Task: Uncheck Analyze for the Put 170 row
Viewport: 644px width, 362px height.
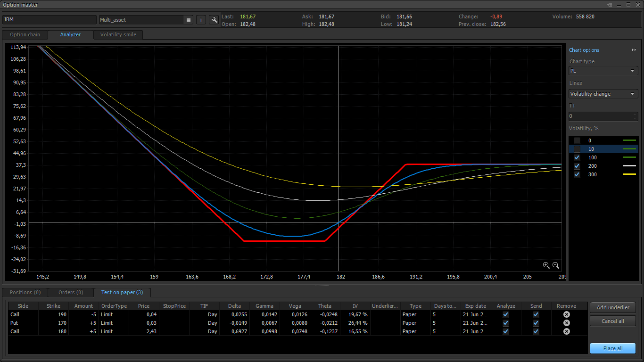Action: click(506, 323)
